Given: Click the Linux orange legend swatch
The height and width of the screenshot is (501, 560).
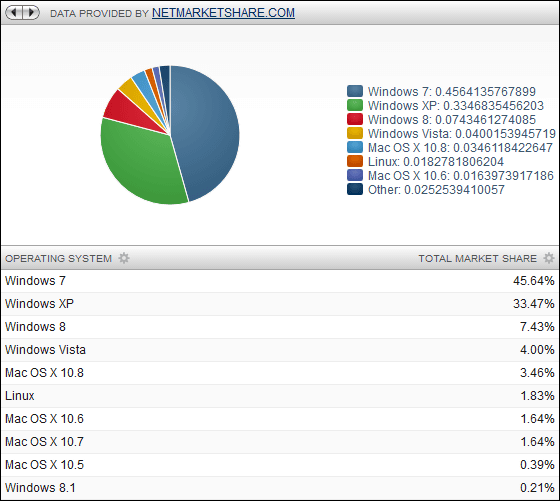Looking at the screenshot, I should point(355,161).
